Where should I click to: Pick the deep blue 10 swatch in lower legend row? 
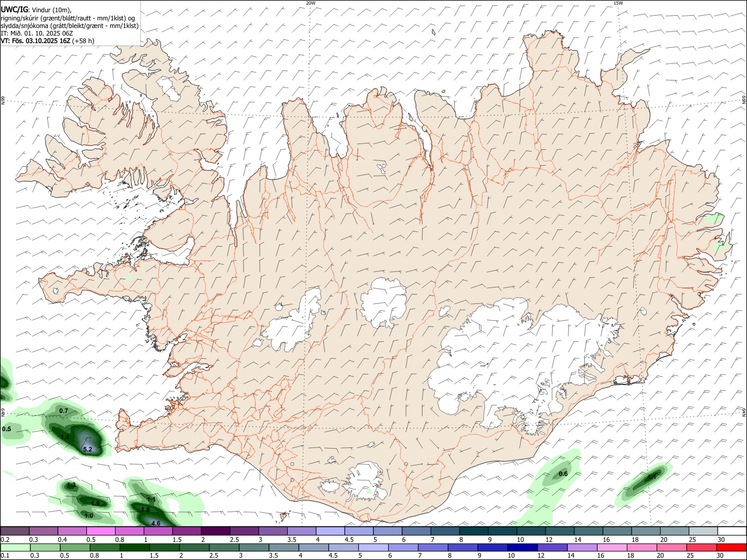(x=522, y=547)
